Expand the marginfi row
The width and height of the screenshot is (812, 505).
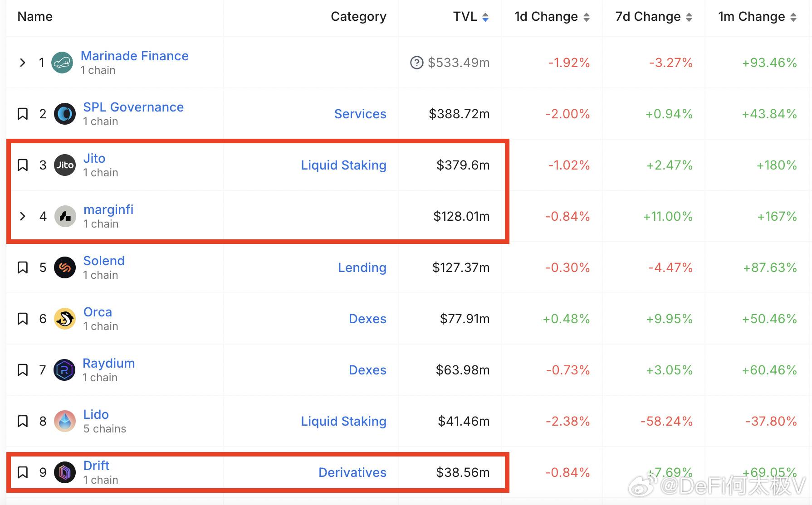coord(23,216)
